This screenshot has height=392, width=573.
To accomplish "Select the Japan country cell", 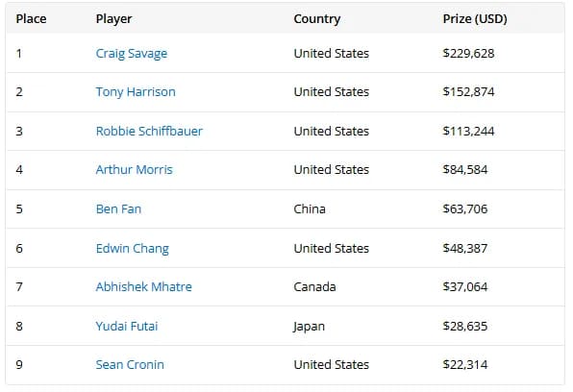I will click(x=309, y=327).
